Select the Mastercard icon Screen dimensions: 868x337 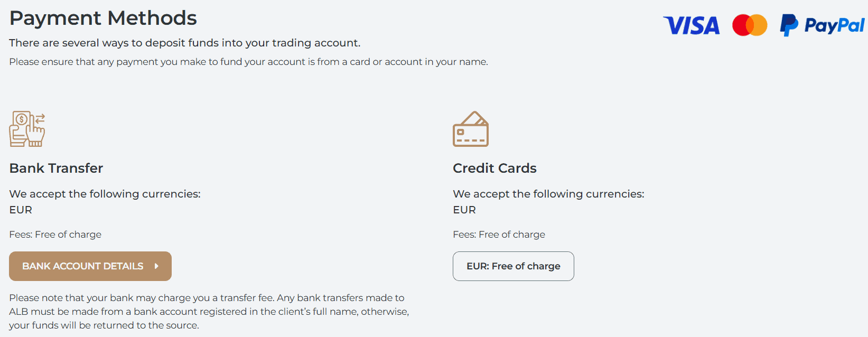(x=749, y=24)
